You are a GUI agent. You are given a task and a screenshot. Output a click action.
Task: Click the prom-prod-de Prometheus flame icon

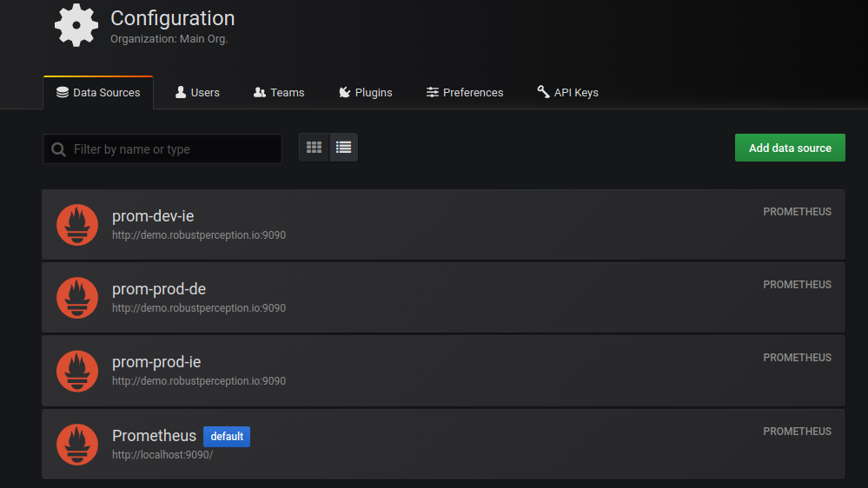[77, 298]
